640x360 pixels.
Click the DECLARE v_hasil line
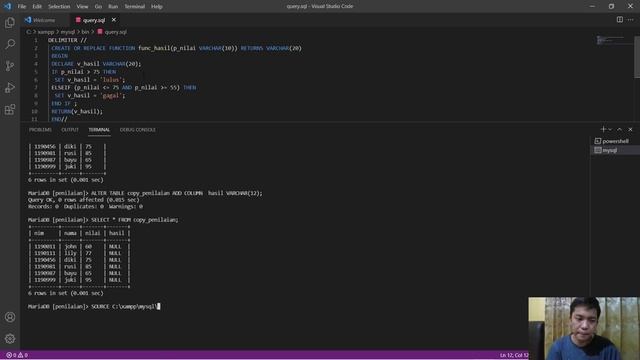click(x=96, y=64)
